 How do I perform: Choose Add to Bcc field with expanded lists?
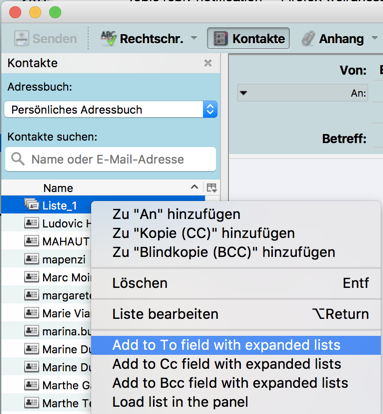coord(236,383)
